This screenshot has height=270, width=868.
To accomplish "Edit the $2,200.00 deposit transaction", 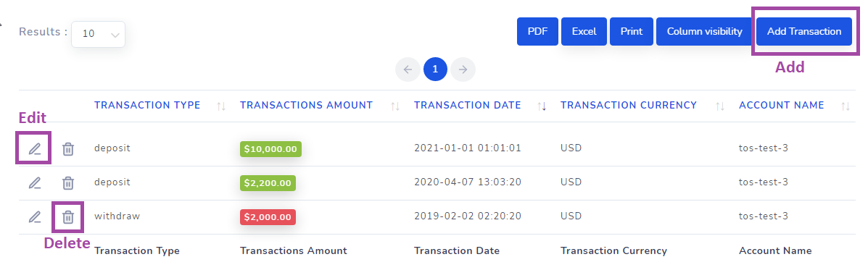I will [34, 182].
